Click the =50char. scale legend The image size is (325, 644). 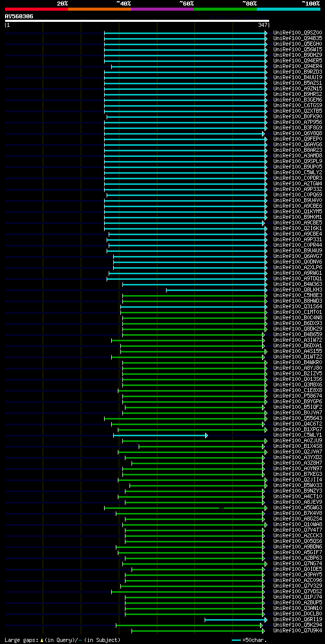[x=249, y=640]
